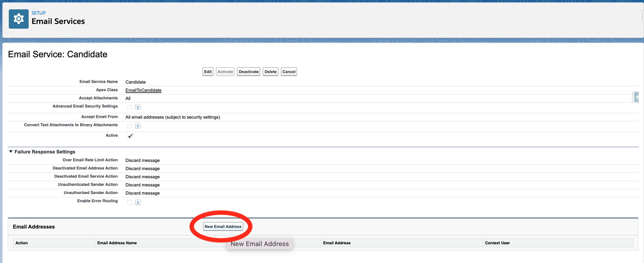Click info icon beside Enable Error Routing
The height and width of the screenshot is (263, 644).
138,202
